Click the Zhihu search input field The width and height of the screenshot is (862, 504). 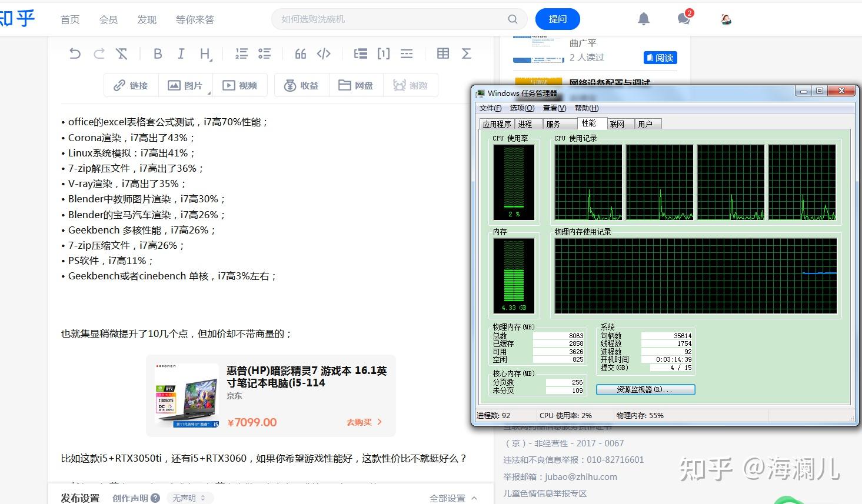[x=388, y=19]
